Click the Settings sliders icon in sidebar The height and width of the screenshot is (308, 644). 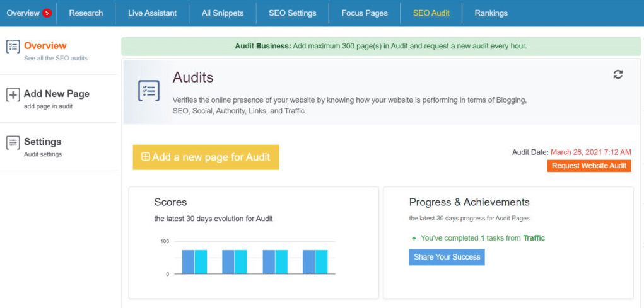point(13,142)
